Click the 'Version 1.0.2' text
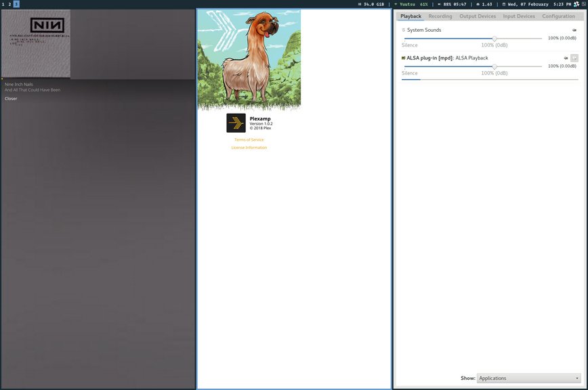Image resolution: width=588 pixels, height=390 pixels. tap(261, 124)
